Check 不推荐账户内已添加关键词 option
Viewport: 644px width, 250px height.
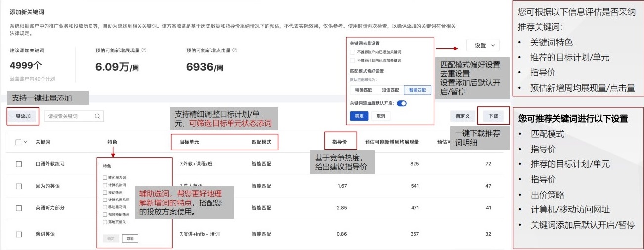pos(352,52)
